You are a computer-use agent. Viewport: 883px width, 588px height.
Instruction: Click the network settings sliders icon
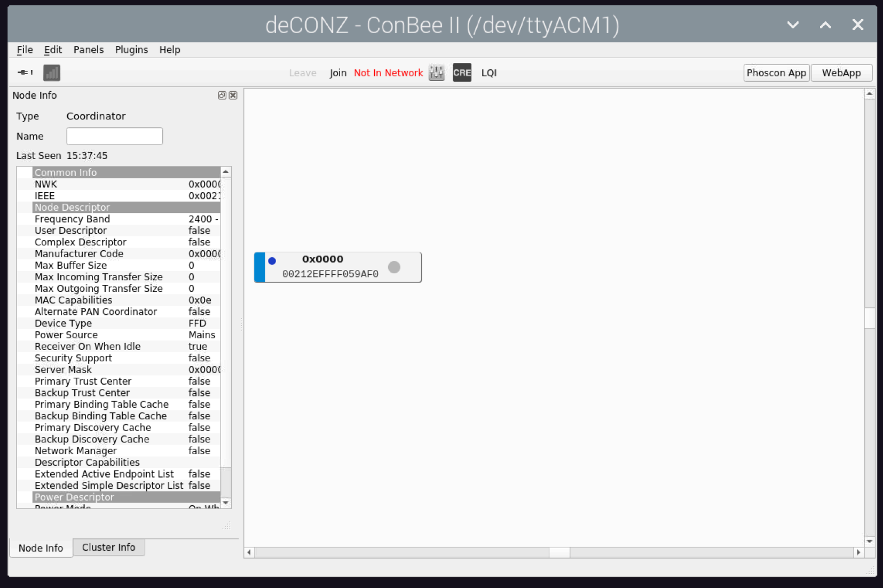pyautogui.click(x=437, y=73)
